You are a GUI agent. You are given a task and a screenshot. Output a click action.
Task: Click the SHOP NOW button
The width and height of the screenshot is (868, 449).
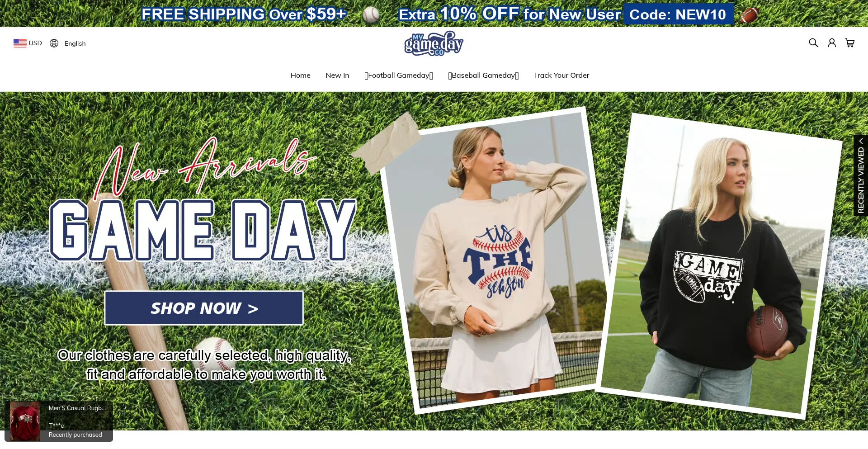tap(204, 308)
